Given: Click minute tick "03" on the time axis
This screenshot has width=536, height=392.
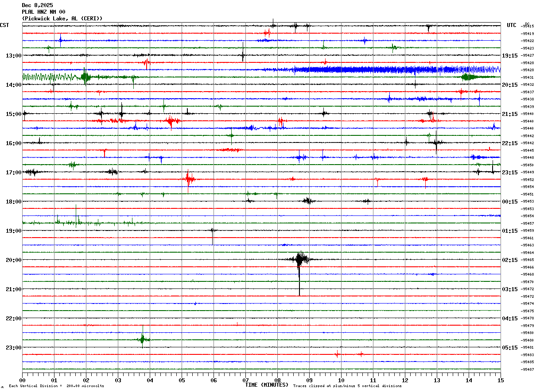Looking at the screenshot, I should (x=118, y=380).
